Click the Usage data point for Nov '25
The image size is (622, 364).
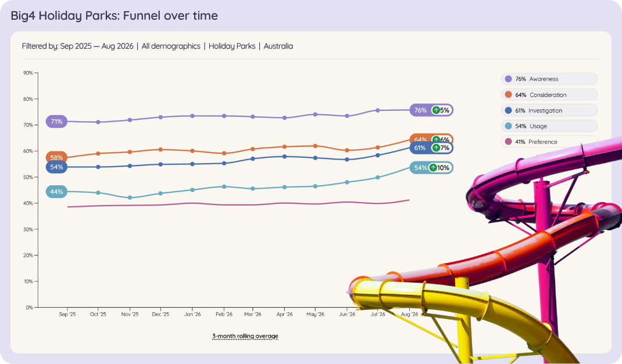point(130,197)
